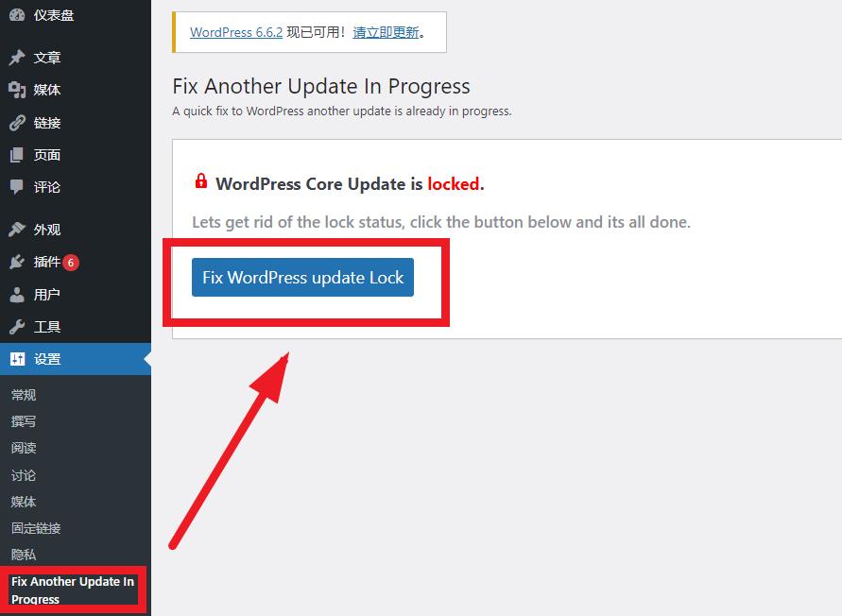Click the Plugins plug icon

(x=17, y=262)
